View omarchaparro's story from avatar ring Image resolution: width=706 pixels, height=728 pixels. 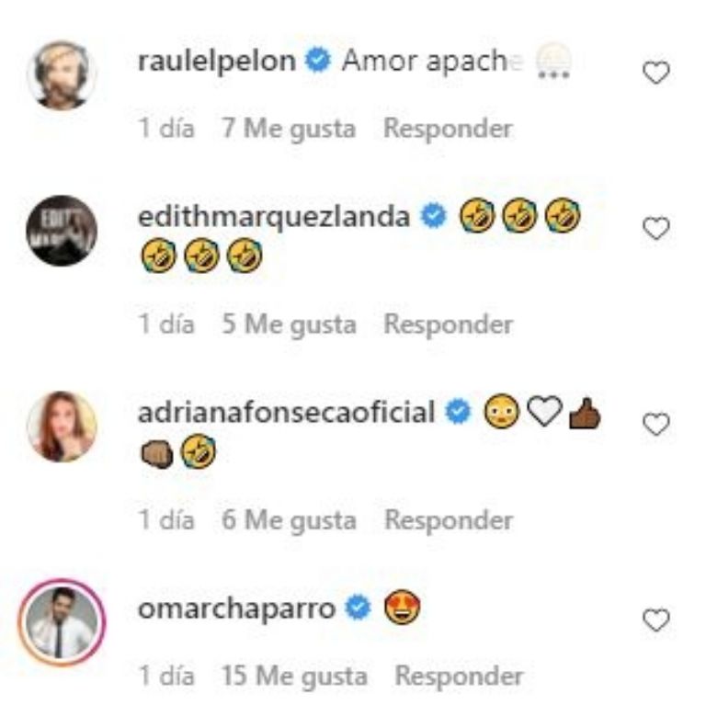[x=62, y=622]
